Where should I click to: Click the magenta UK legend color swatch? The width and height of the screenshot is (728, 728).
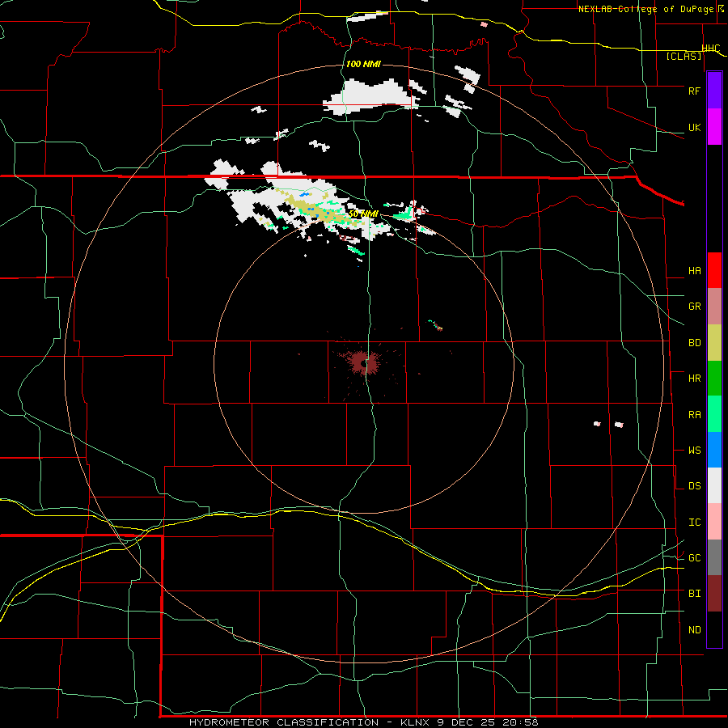coord(714,127)
